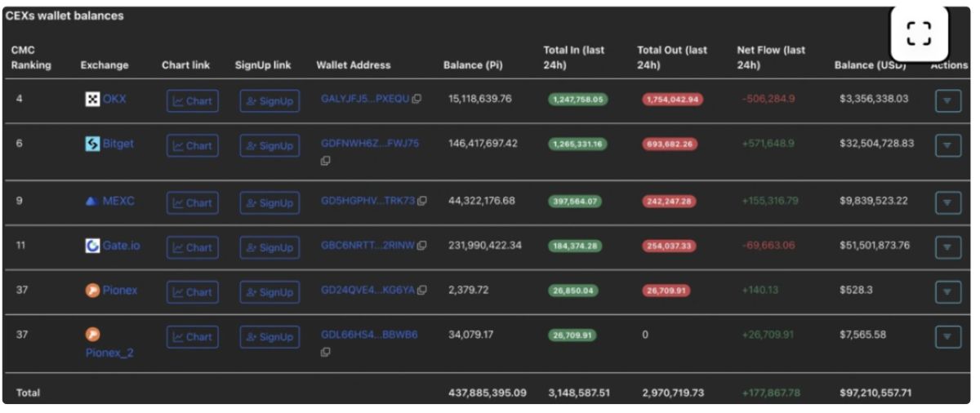Open the OKX row actions dropdown
980x413 pixels.
point(947,100)
